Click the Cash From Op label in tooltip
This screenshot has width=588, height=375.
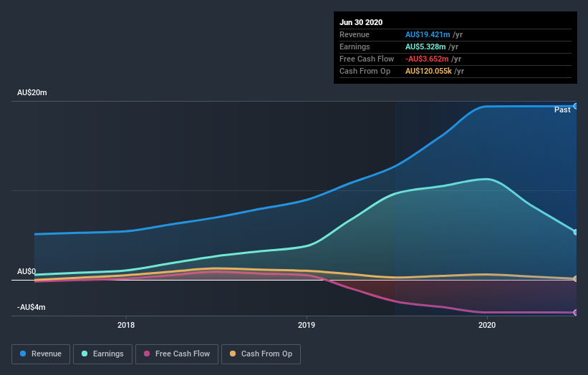[x=365, y=71]
